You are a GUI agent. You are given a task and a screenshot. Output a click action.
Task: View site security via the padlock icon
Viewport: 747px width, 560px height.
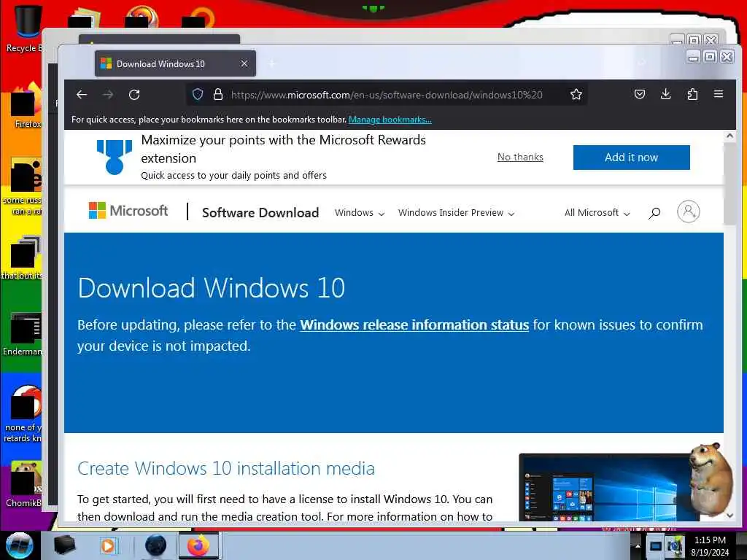pyautogui.click(x=217, y=94)
